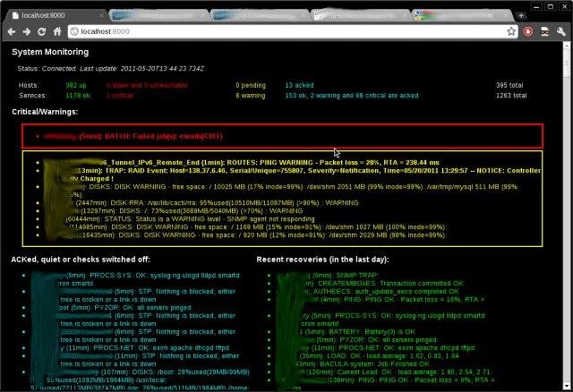This screenshot has width=573, height=392.
Task: Close the localhost:8000 tab
Action: coord(101,15)
